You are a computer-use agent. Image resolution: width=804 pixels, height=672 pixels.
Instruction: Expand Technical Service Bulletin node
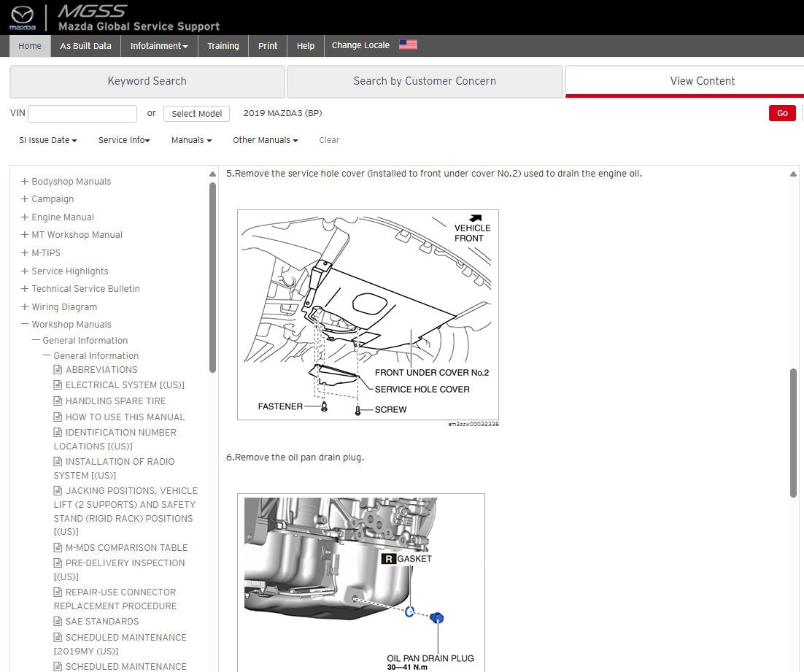click(24, 288)
